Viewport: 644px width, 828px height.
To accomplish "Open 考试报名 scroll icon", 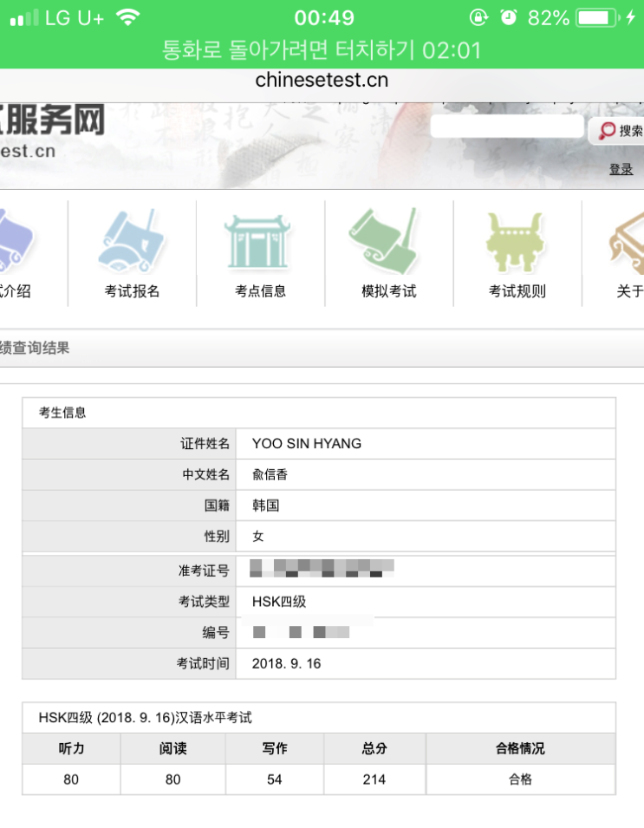I will click(130, 241).
